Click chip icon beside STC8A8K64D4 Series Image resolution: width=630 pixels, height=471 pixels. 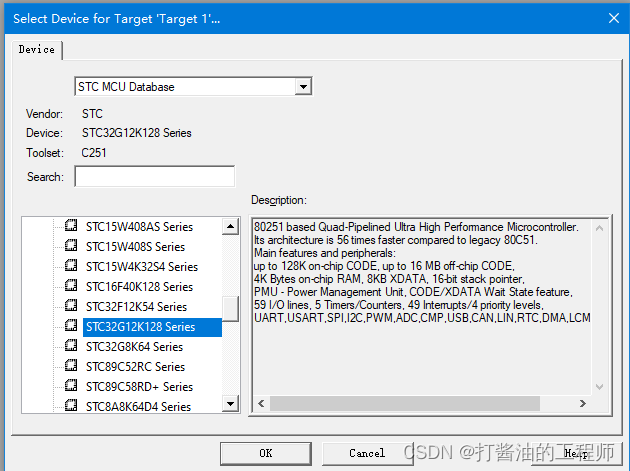tap(71, 405)
